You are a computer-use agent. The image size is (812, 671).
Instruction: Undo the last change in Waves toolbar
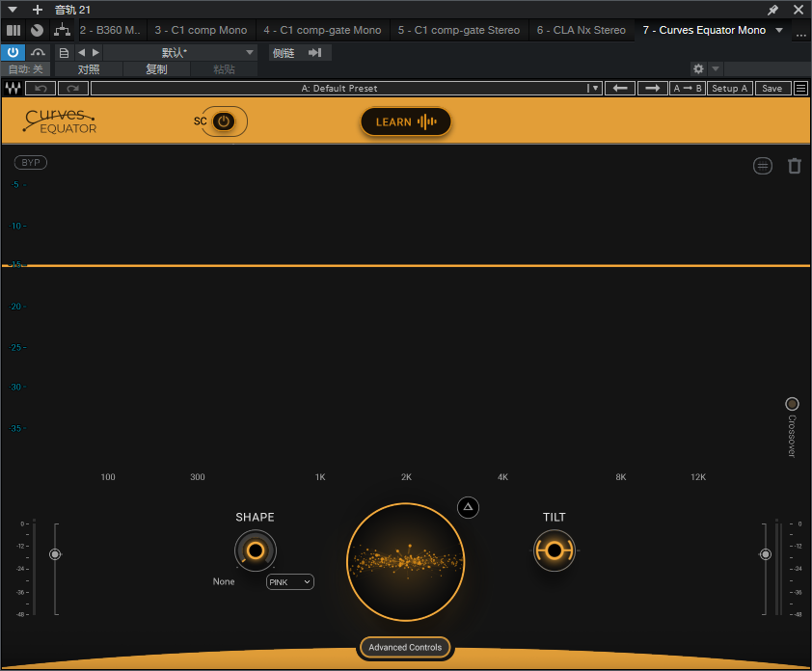41,89
